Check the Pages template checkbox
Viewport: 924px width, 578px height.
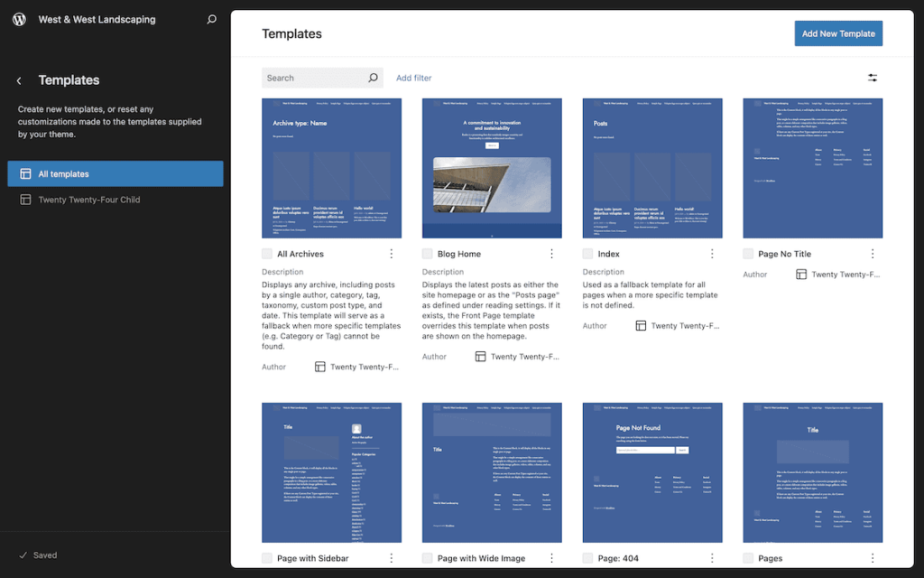click(x=748, y=557)
